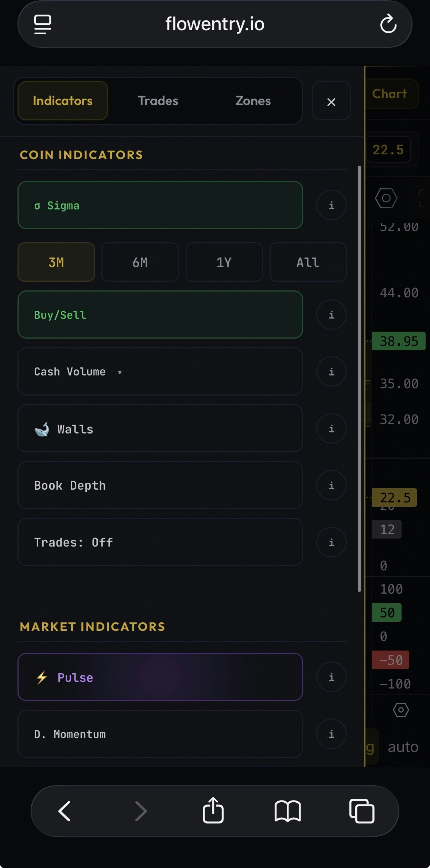Open info for Sigma indicator

(331, 205)
